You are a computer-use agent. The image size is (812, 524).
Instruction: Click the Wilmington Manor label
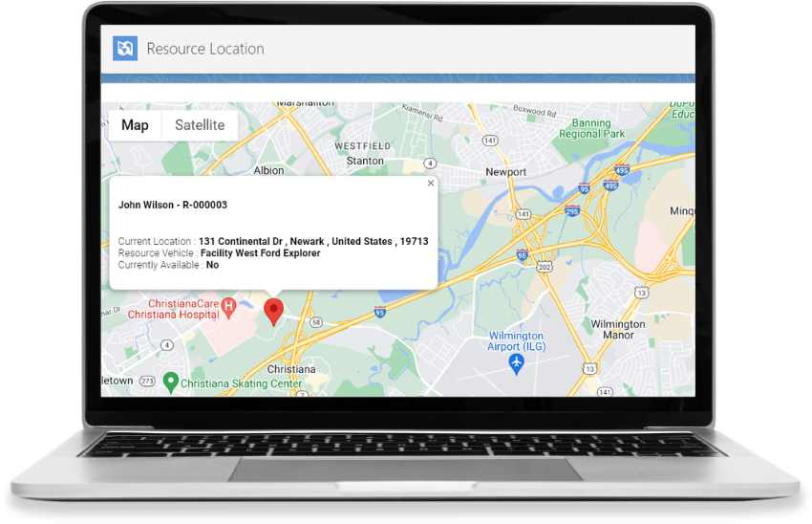[618, 330]
